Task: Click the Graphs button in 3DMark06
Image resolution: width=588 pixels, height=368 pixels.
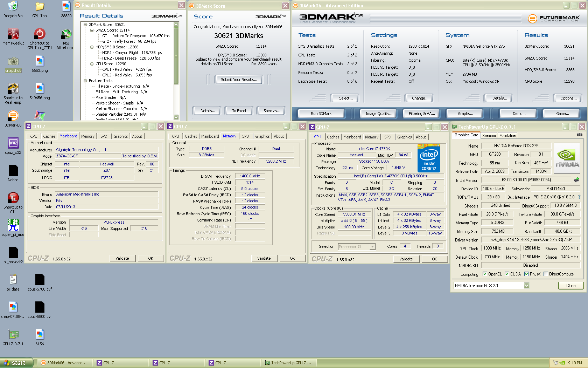Action: (x=465, y=114)
